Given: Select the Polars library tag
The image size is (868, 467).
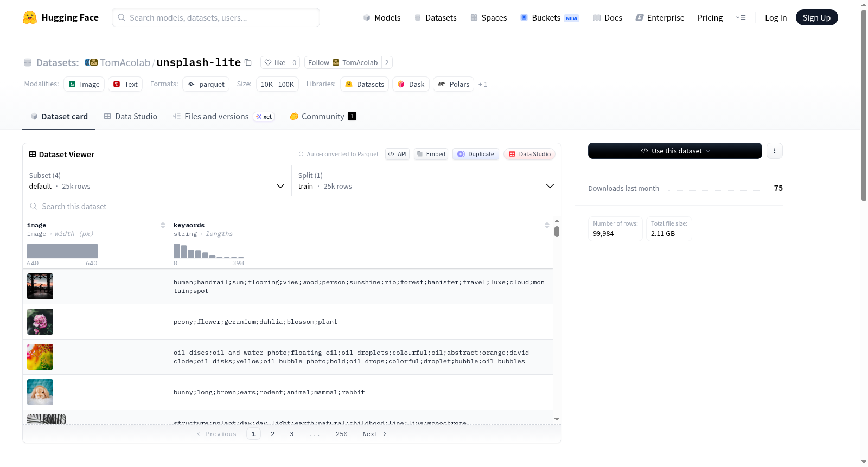Looking at the screenshot, I should coord(454,84).
